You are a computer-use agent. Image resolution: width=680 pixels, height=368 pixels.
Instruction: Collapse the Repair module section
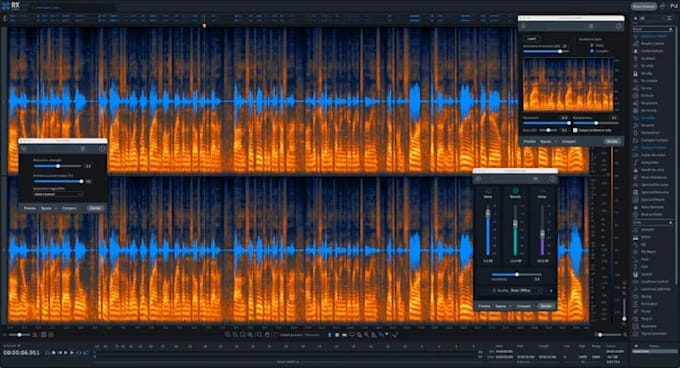click(x=670, y=29)
